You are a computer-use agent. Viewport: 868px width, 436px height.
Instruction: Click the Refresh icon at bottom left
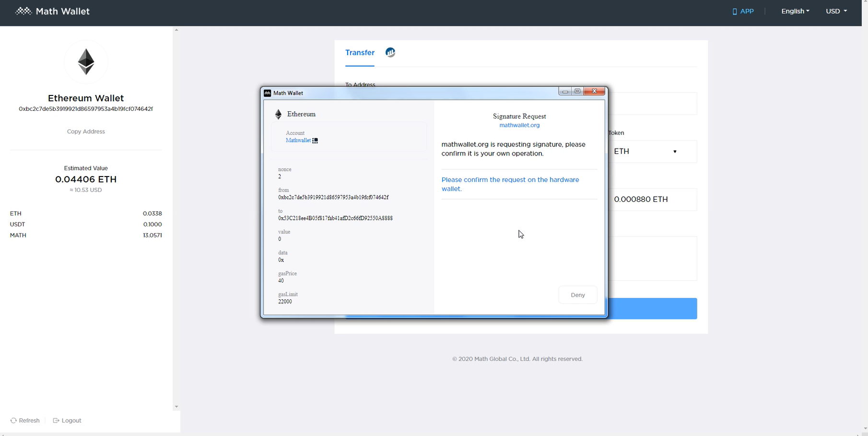click(13, 420)
